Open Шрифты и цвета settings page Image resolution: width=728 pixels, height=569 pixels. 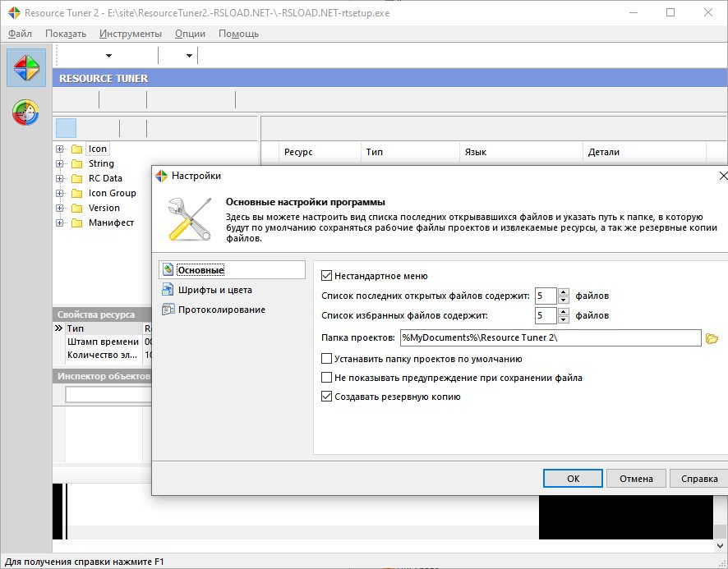click(214, 290)
